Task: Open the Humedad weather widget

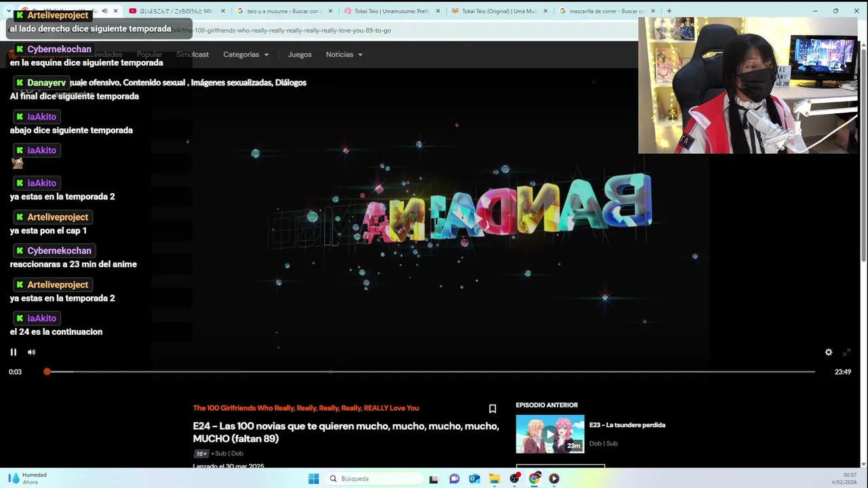Action: pos(27,479)
